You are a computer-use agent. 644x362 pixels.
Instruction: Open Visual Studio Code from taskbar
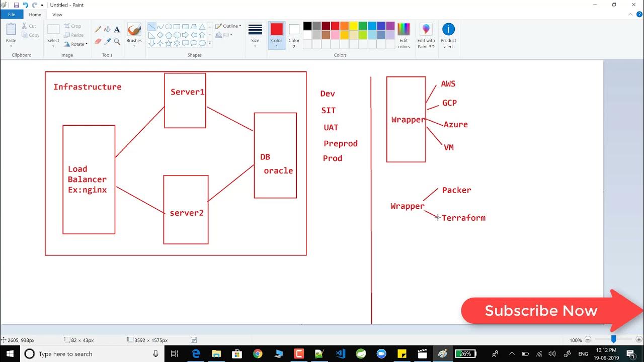tap(340, 354)
